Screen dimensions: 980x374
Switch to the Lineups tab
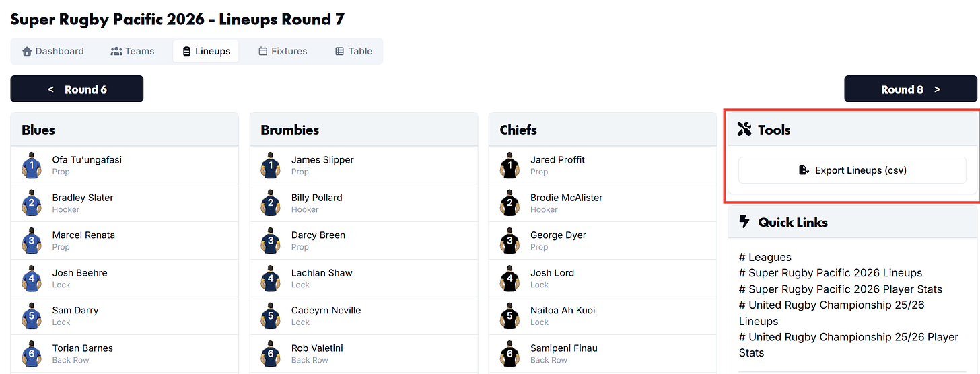[206, 51]
